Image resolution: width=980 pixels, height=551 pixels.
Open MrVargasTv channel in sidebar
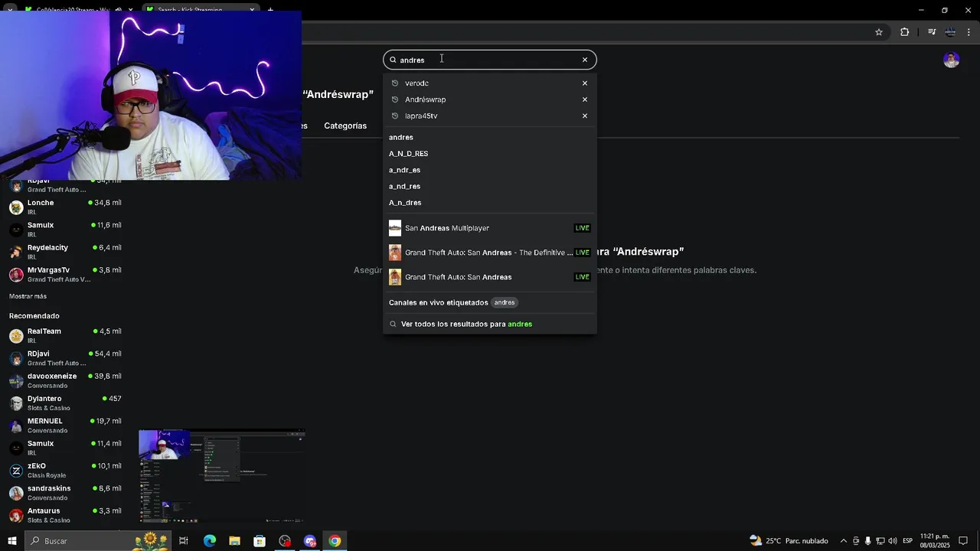pyautogui.click(x=65, y=274)
